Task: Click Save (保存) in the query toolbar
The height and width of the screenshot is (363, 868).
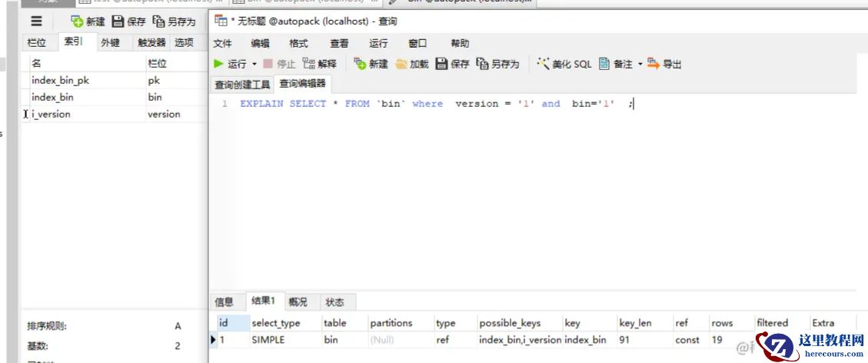Action: [x=452, y=64]
